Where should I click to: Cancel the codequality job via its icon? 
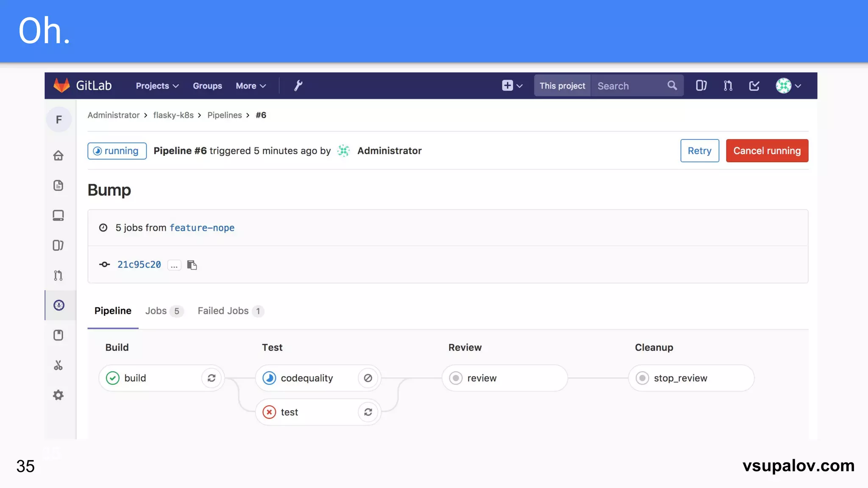tap(368, 378)
